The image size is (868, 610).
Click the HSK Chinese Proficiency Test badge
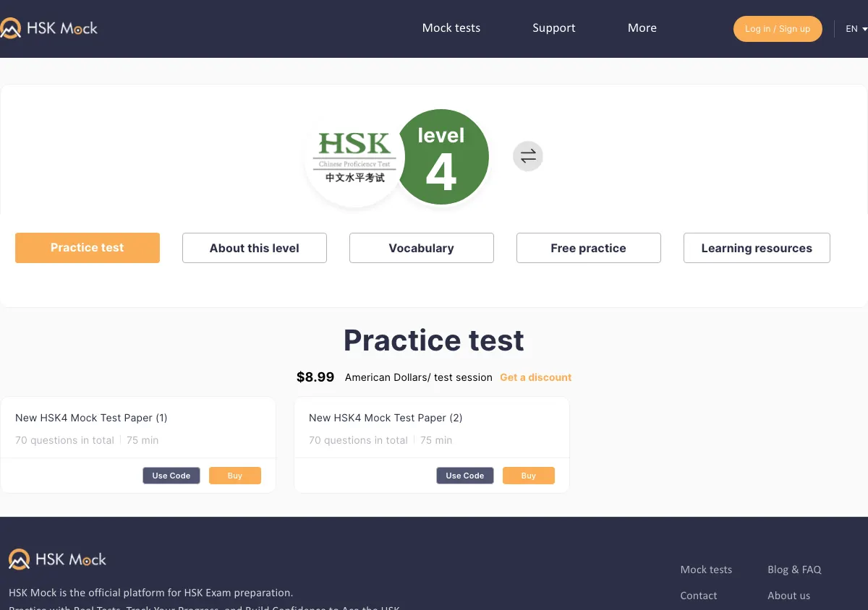coord(354,158)
